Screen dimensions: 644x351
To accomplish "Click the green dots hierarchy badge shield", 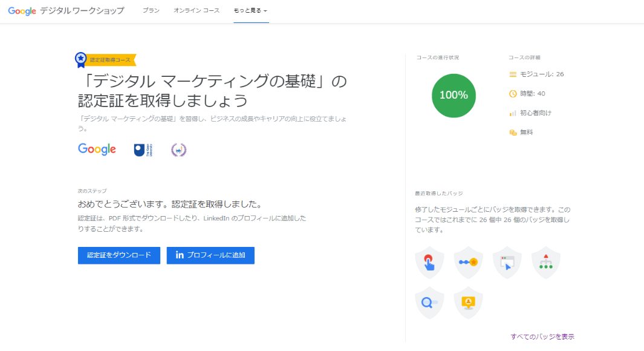I will tap(545, 262).
